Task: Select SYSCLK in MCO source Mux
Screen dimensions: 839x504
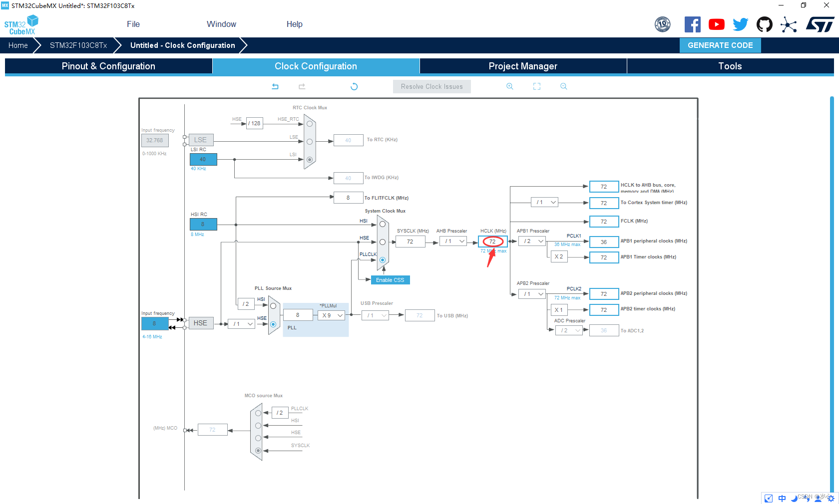Action: pos(258,451)
